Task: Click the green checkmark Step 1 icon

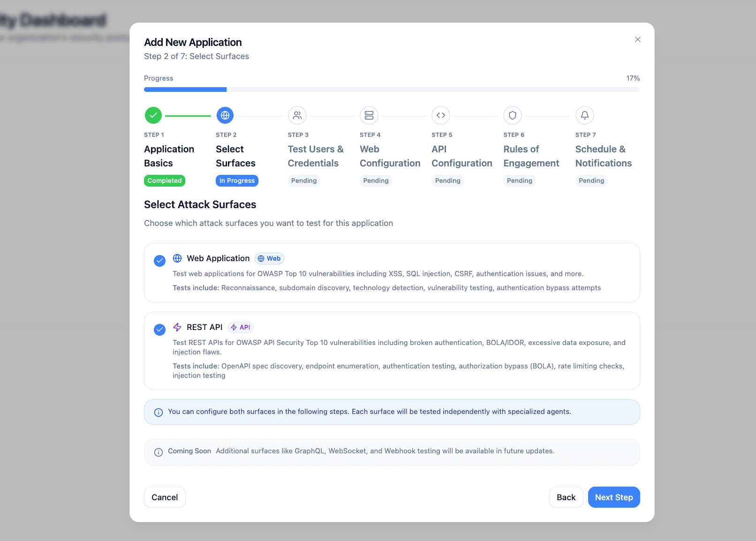Action: (153, 115)
